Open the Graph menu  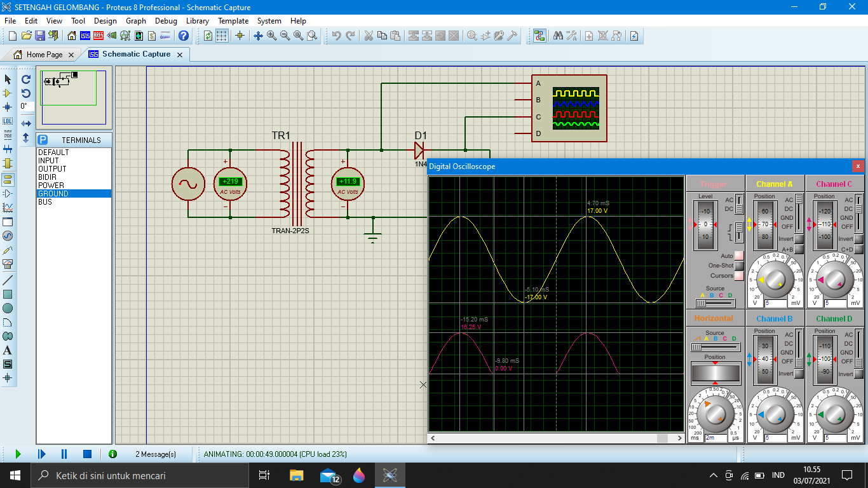pos(136,21)
